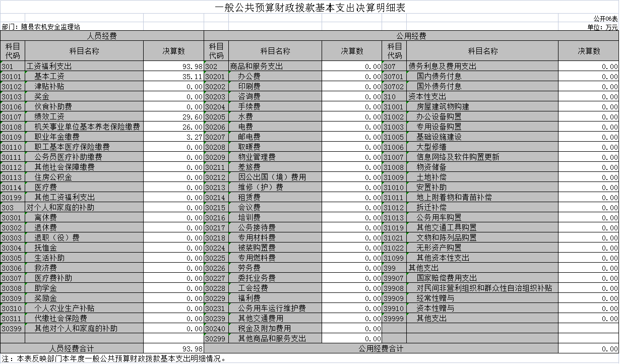Select the 商品和服务支出 cell
The width and height of the screenshot is (620, 364).
pyautogui.click(x=275, y=66)
